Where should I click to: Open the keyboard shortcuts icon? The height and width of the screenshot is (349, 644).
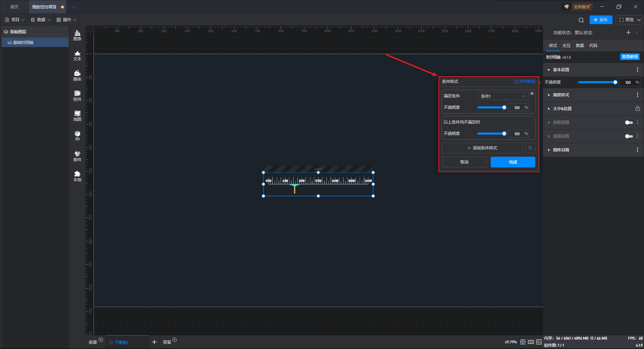point(531,342)
